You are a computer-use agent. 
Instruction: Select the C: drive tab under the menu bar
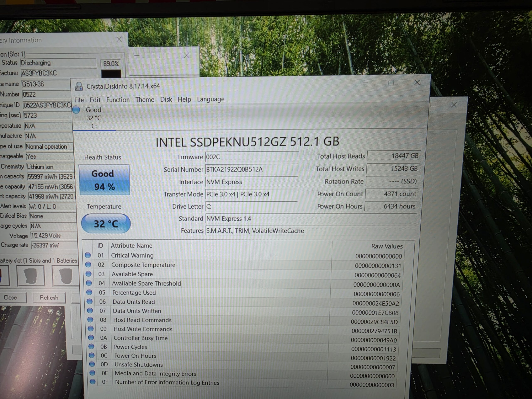pos(94,118)
